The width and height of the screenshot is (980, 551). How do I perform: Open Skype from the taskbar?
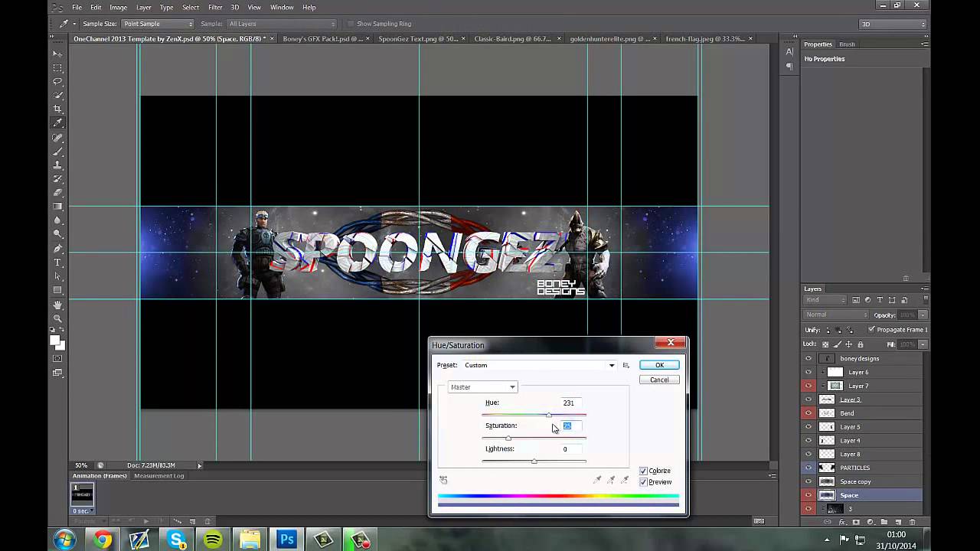[x=176, y=540]
